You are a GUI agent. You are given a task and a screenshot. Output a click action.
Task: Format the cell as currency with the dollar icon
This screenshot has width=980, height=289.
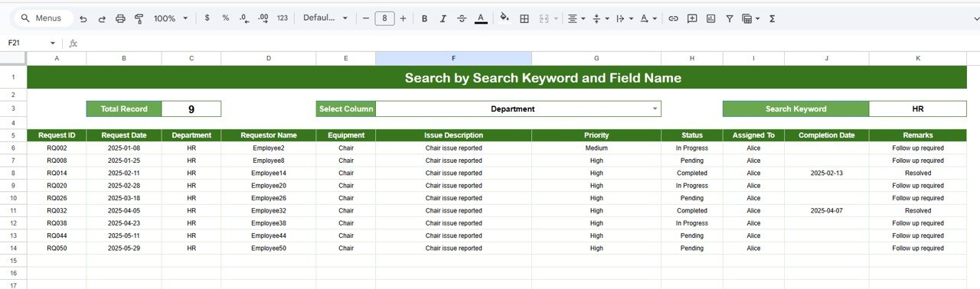(207, 18)
